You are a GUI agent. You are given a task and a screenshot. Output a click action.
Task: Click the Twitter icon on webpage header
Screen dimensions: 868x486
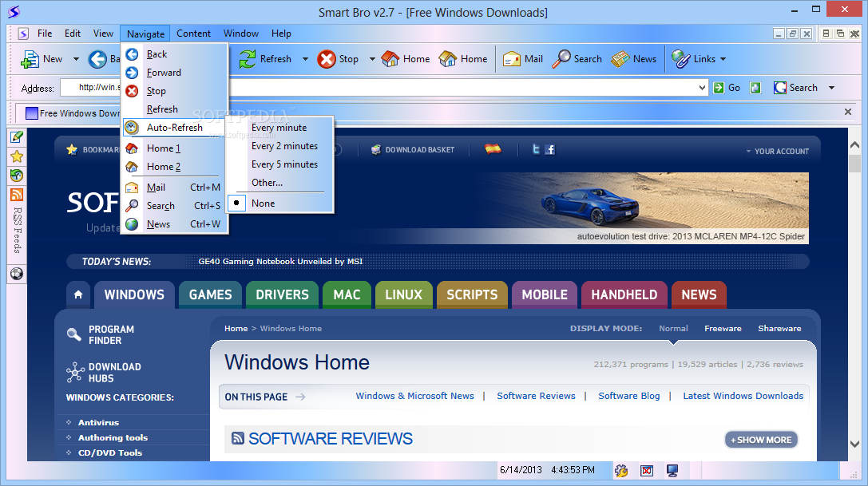click(x=535, y=149)
